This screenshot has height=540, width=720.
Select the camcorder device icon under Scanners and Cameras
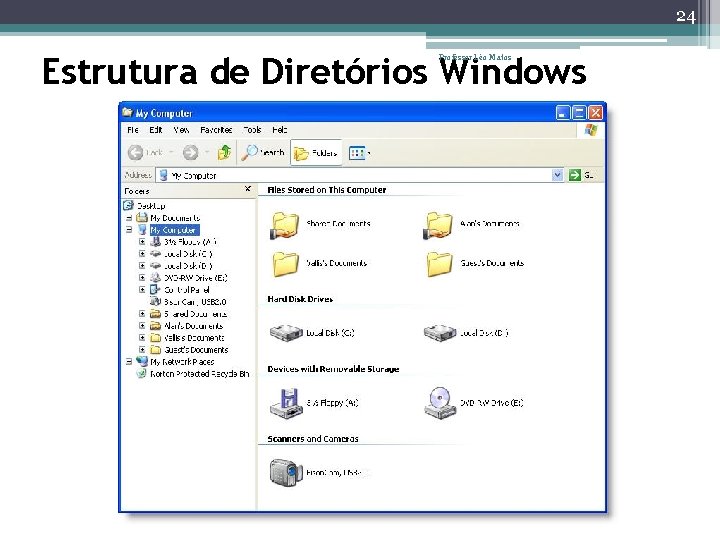(286, 472)
